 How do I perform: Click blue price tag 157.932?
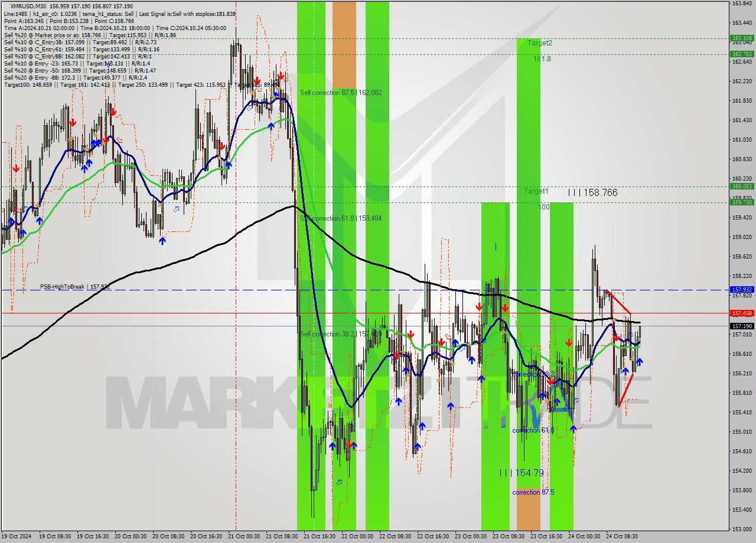click(742, 290)
